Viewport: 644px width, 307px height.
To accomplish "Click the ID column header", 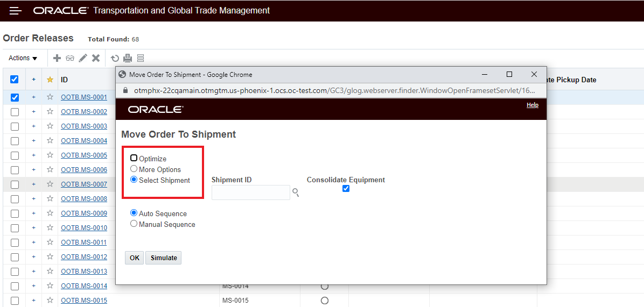I will [x=64, y=80].
